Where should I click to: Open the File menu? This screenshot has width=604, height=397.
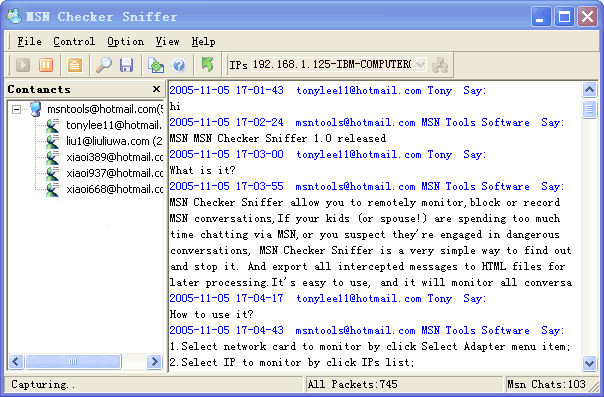click(29, 41)
